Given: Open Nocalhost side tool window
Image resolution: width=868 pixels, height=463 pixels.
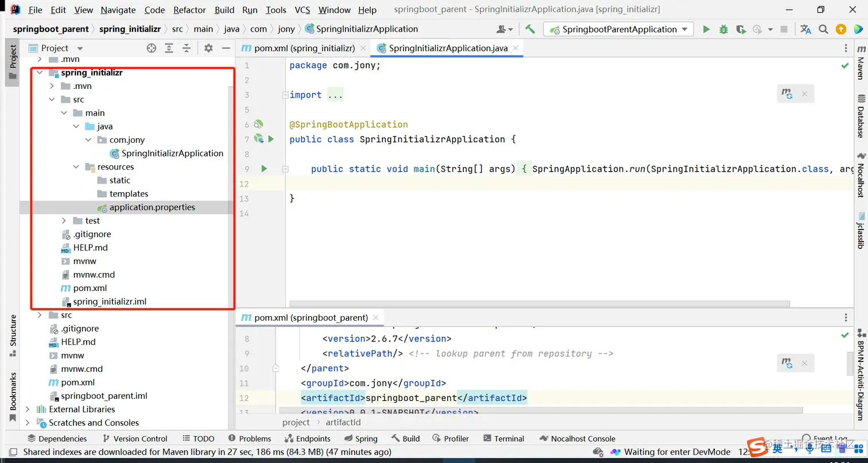Looking at the screenshot, I should click(x=861, y=175).
